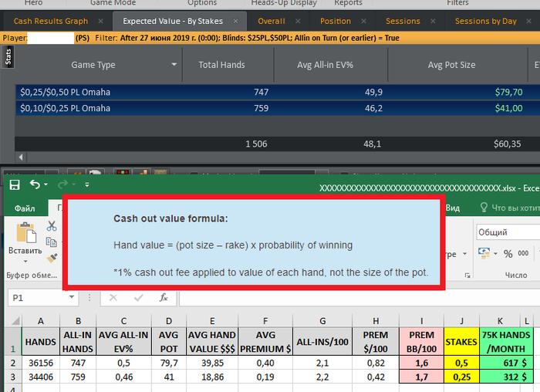This screenshot has width=540, height=392.
Task: Open the Вид ribbon tab
Action: (x=453, y=208)
